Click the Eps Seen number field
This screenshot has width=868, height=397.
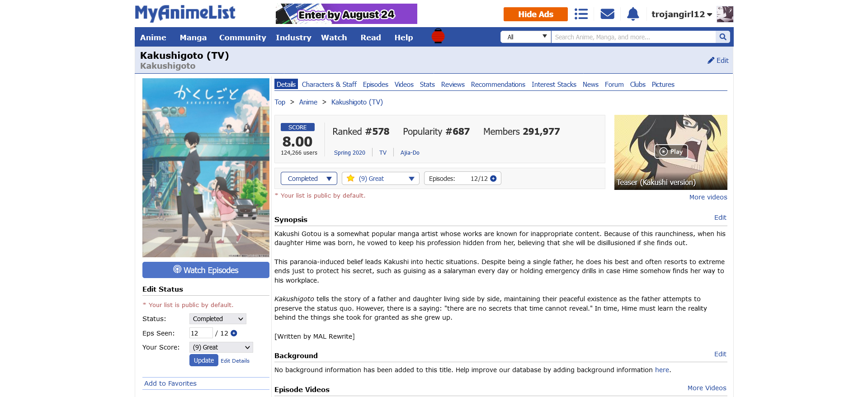pyautogui.click(x=201, y=333)
